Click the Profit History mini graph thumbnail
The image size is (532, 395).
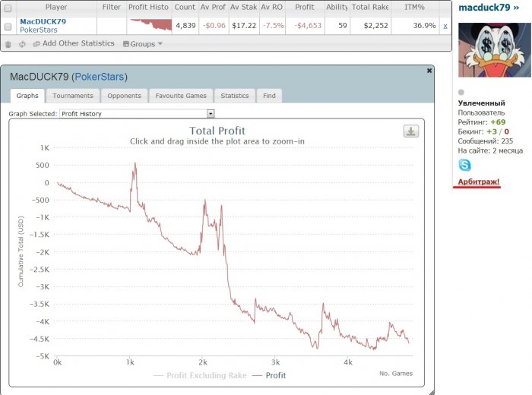point(150,25)
